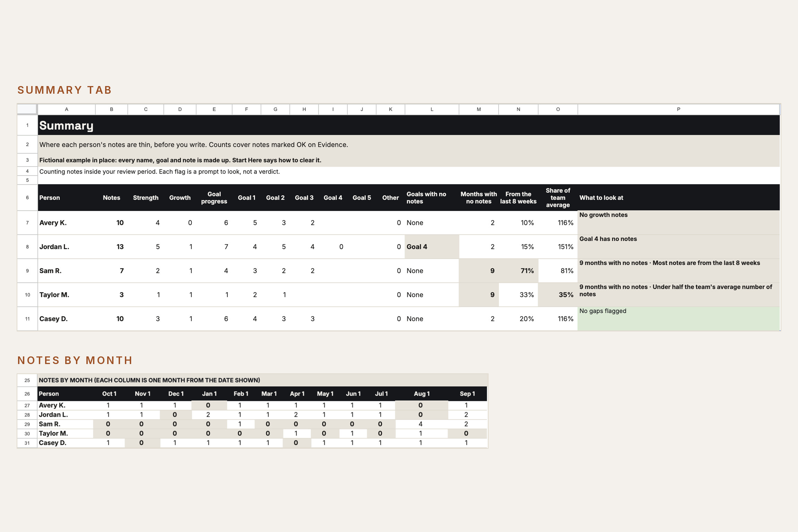The height and width of the screenshot is (532, 798).
Task: Click the 'Where each person's notes are thin' line
Action: (x=194, y=144)
